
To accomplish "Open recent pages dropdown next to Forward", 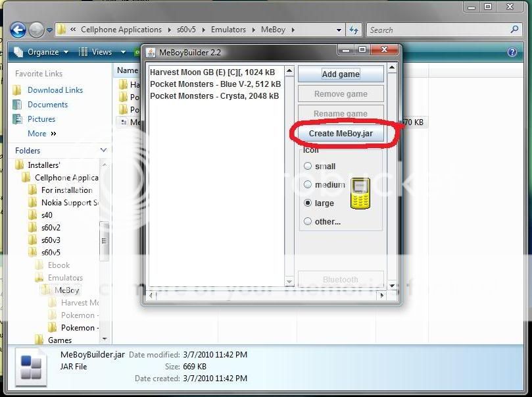I will pyautogui.click(x=49, y=30).
